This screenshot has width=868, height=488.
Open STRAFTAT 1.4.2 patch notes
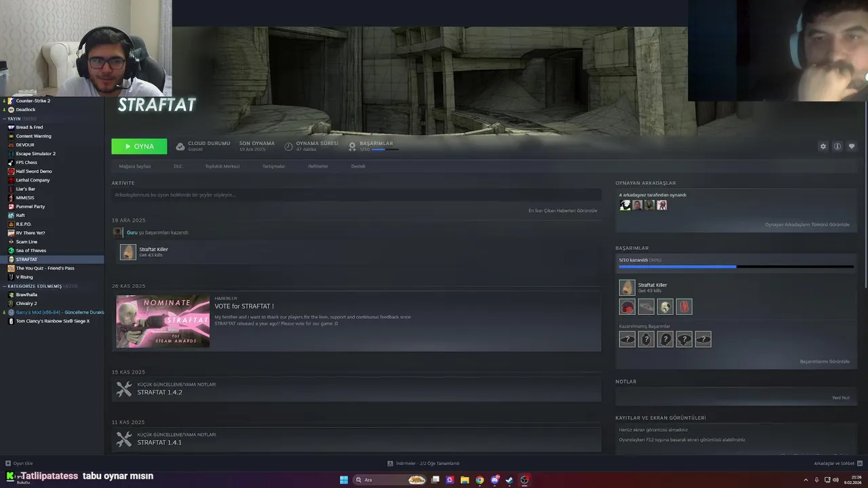coord(159,392)
